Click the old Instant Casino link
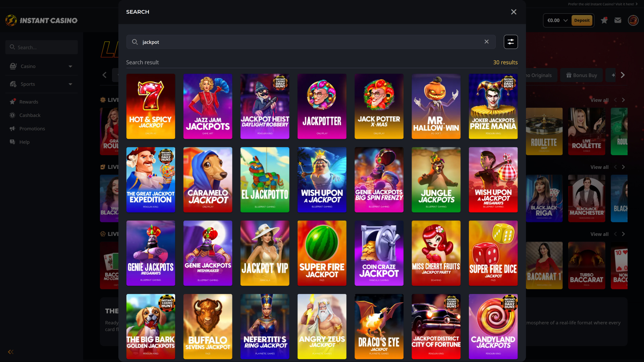The width and height of the screenshot is (644, 362). coord(602,4)
